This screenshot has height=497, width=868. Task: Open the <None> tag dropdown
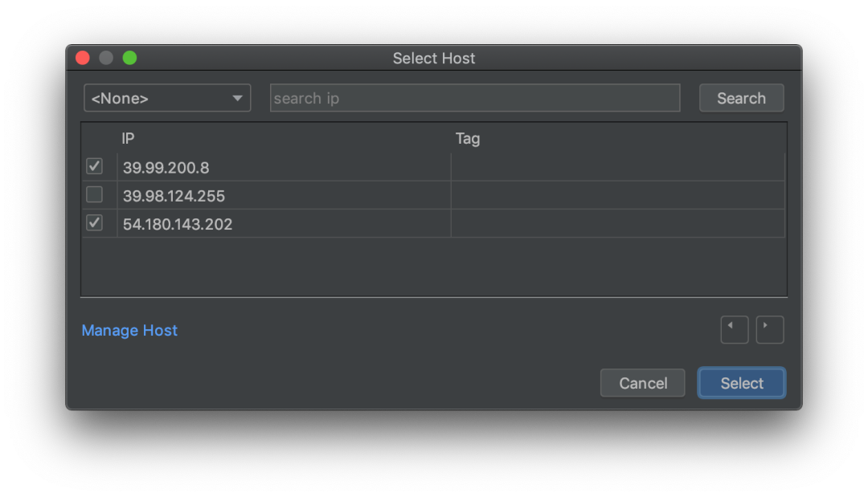pos(166,98)
